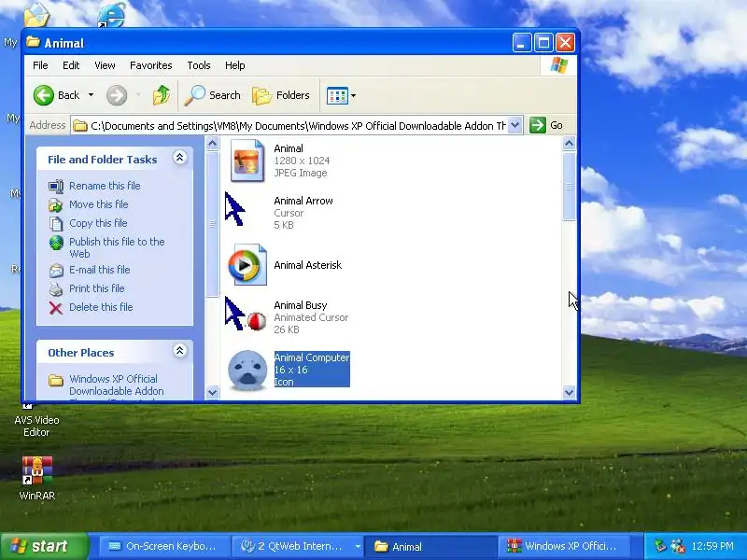
Task: Open the Edit menu
Action: (x=71, y=65)
